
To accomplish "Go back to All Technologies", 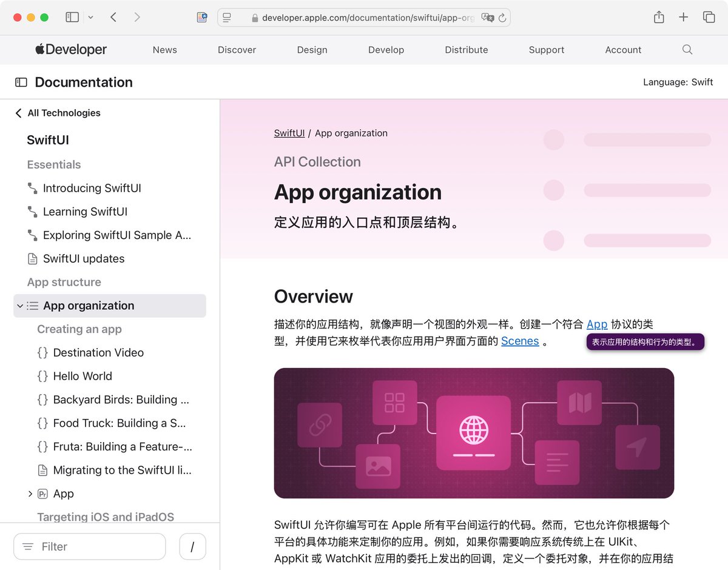I will point(58,113).
